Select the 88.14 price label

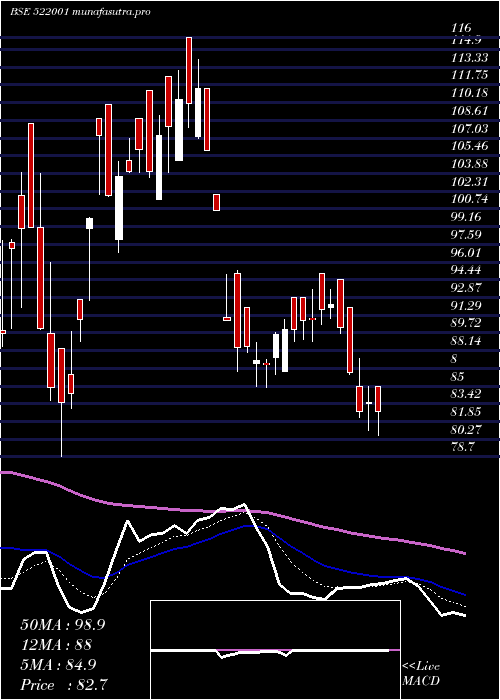coord(467,341)
